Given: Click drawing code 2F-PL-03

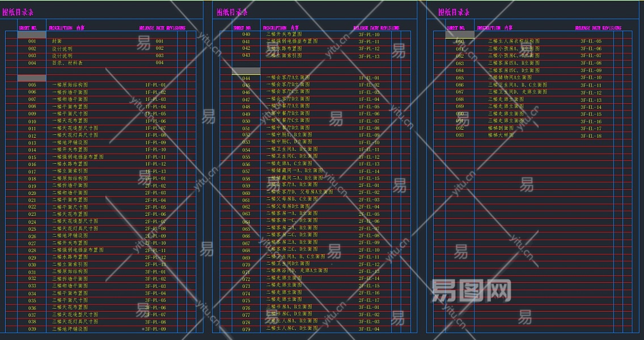Looking at the screenshot, I should click(x=156, y=193).
